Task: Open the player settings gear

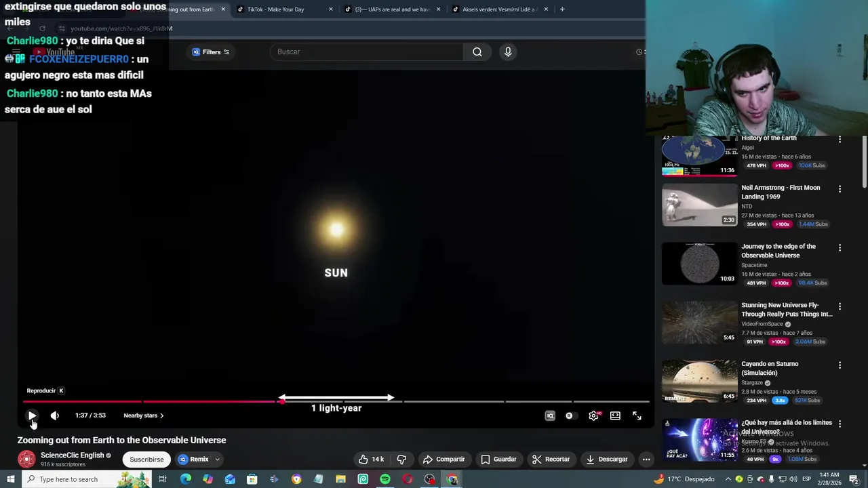Action: coord(593,415)
